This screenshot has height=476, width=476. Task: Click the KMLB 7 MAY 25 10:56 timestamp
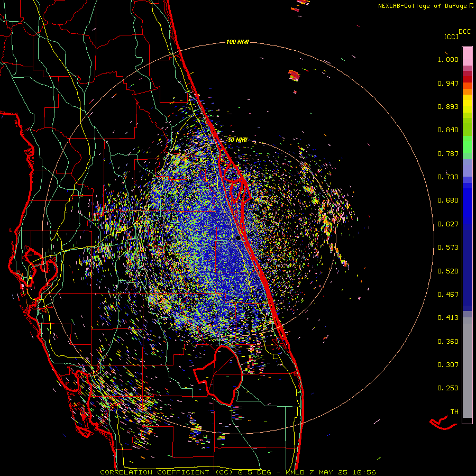tap(331, 472)
